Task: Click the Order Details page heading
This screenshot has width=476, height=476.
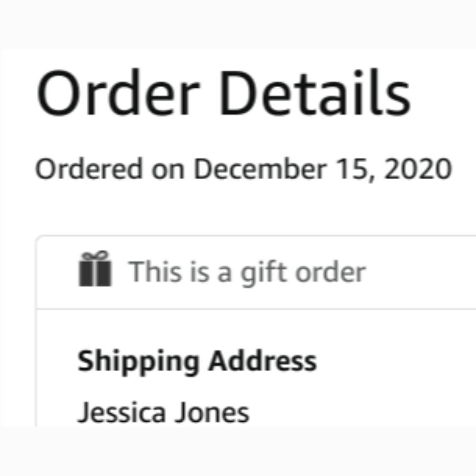Action: [x=223, y=93]
